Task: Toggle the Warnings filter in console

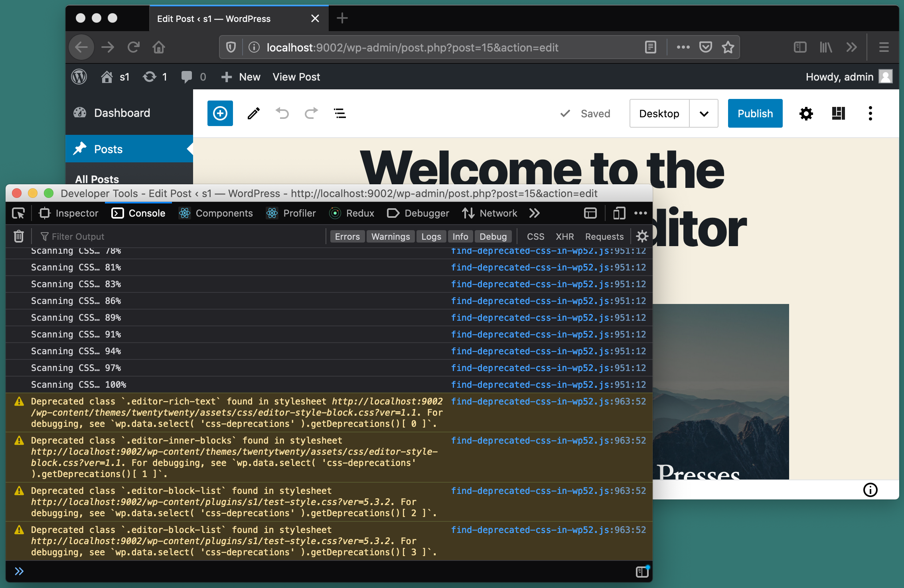Action: 390,237
